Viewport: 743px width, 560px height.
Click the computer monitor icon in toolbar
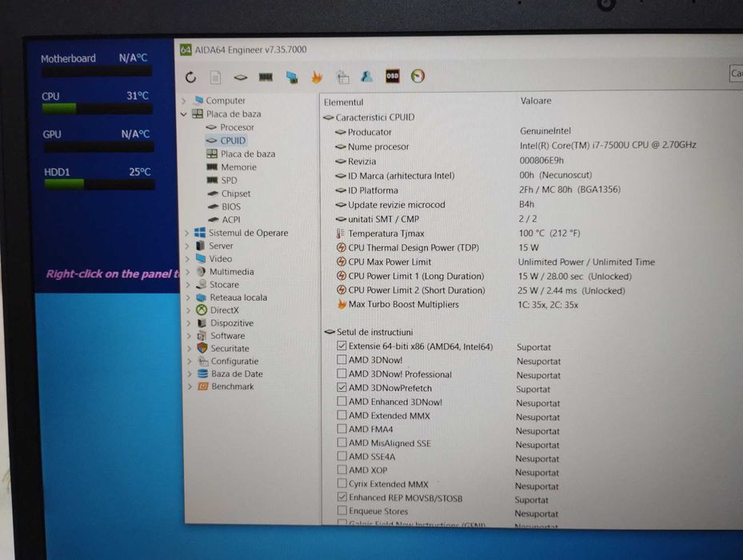pos(292,78)
